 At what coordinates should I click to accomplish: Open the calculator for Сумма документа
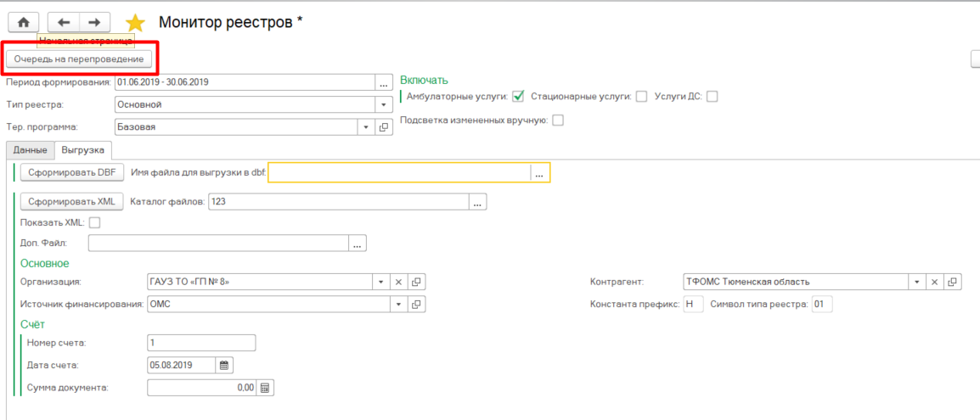tap(266, 388)
